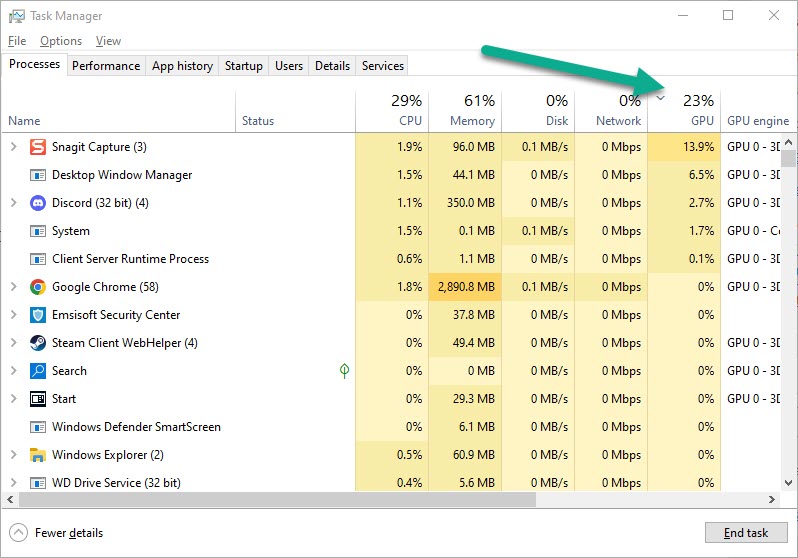
Task: Click the Windows Defender SmartScreen icon
Action: click(38, 427)
